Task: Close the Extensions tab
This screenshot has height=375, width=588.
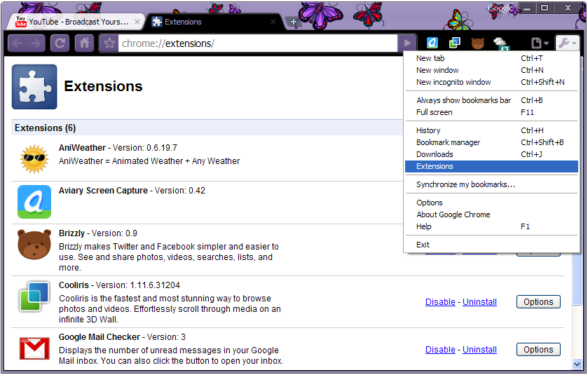Action: pyautogui.click(x=273, y=22)
